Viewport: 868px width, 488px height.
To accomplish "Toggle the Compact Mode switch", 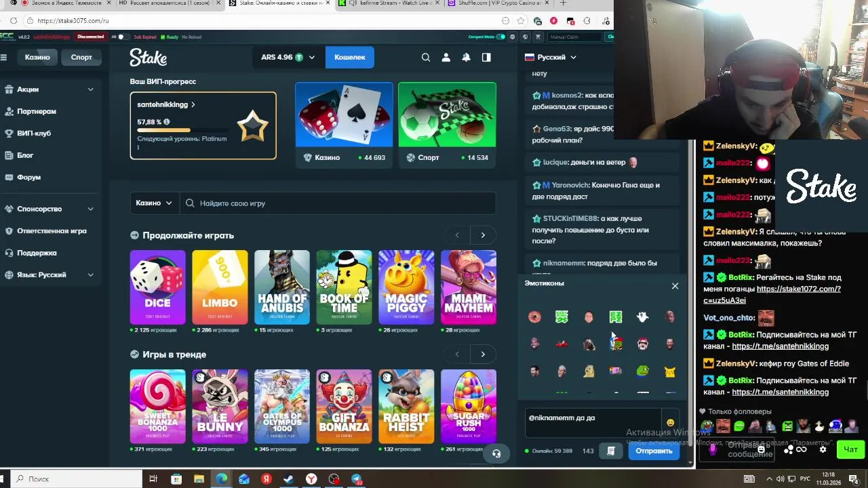I will (x=500, y=37).
